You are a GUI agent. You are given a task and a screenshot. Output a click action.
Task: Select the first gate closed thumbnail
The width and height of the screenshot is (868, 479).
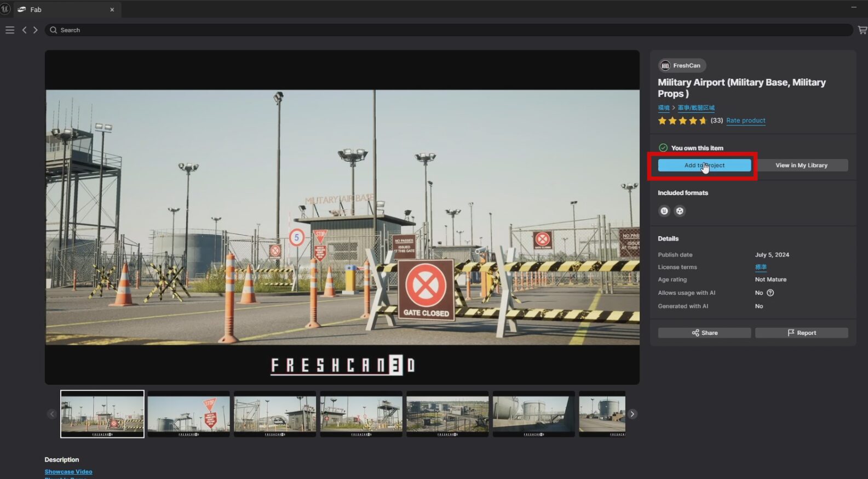coord(102,414)
